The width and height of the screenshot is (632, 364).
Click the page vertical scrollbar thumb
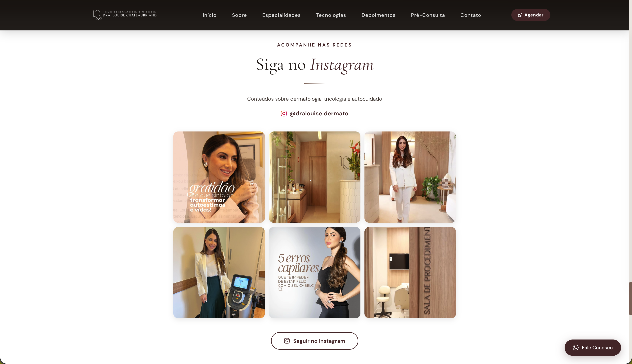tap(630, 298)
